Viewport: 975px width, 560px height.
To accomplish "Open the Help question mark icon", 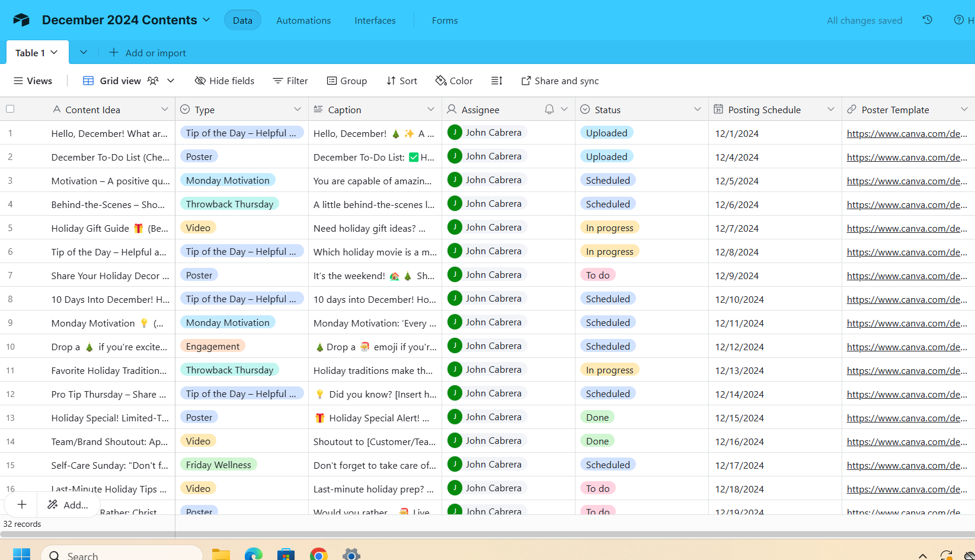I will pos(958,20).
